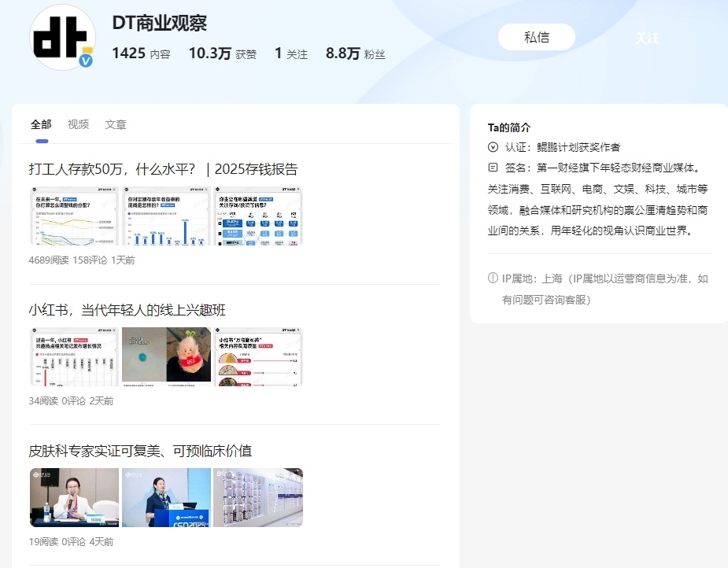Select the 全部 tab
728x568 pixels.
pyautogui.click(x=42, y=124)
